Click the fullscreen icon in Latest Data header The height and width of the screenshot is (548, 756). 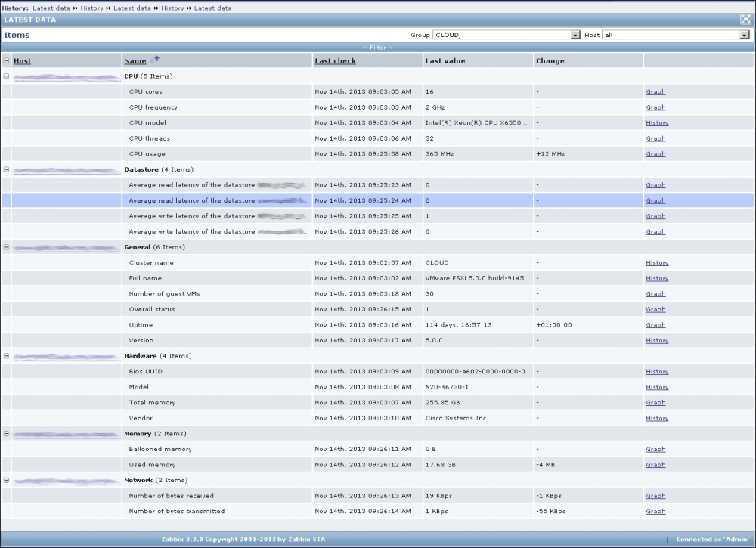coord(745,20)
